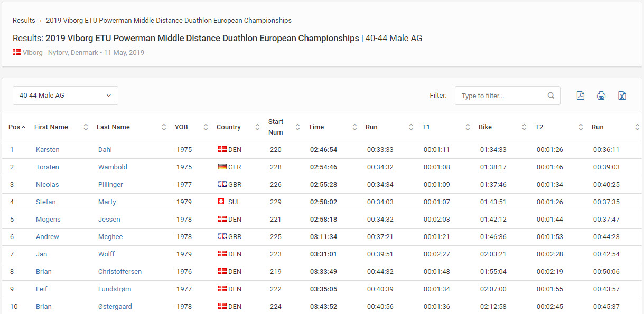
Task: Click the German flag in Torsten Wambold's row
Action: tap(222, 167)
